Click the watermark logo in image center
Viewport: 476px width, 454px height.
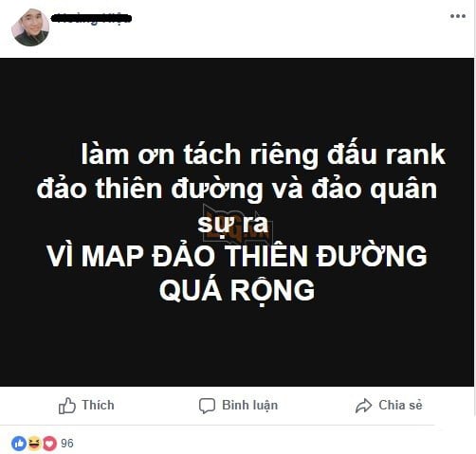(237, 223)
